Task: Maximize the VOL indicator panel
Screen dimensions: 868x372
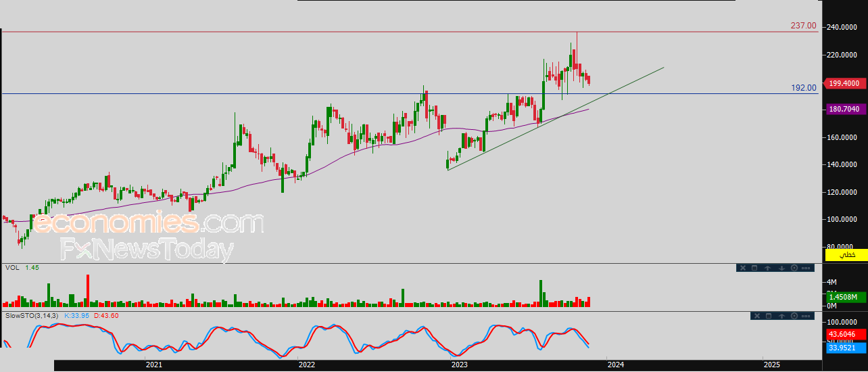Action: pyautogui.click(x=754, y=268)
